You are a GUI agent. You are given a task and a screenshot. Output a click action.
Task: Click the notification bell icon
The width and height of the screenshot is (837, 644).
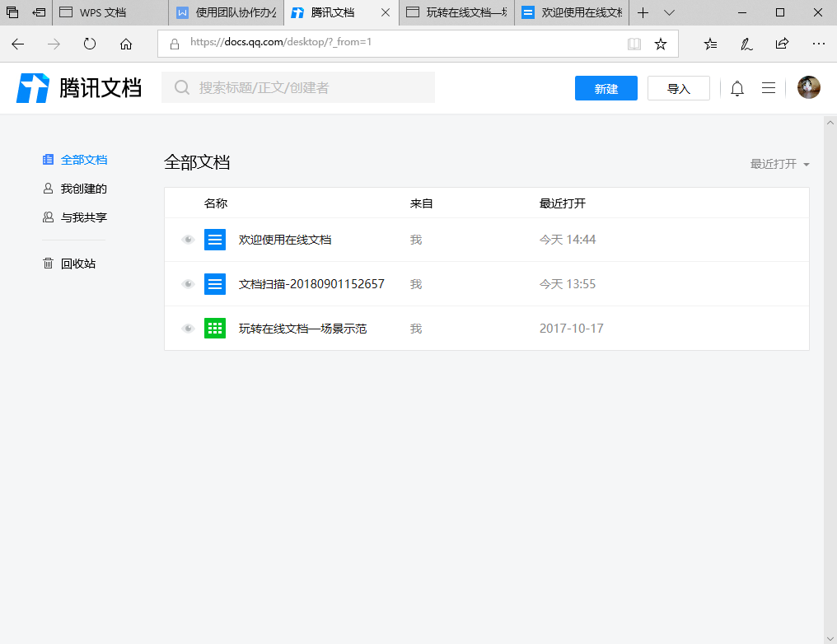click(x=737, y=88)
